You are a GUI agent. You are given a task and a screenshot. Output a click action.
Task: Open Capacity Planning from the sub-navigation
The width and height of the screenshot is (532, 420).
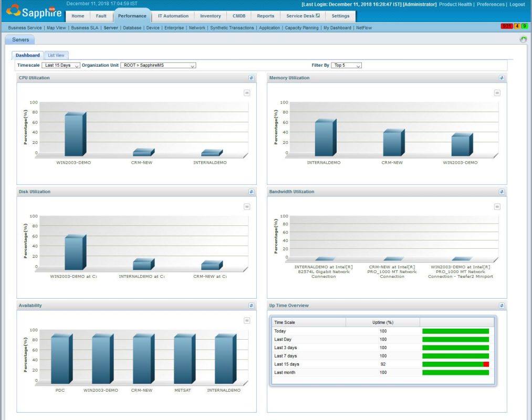click(x=301, y=27)
